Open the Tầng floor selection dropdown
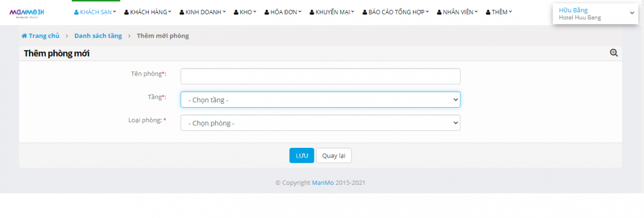 click(320, 100)
